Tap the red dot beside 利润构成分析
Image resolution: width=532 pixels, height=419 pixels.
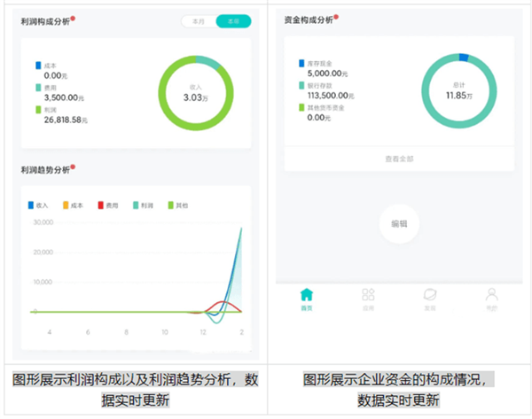(x=74, y=17)
